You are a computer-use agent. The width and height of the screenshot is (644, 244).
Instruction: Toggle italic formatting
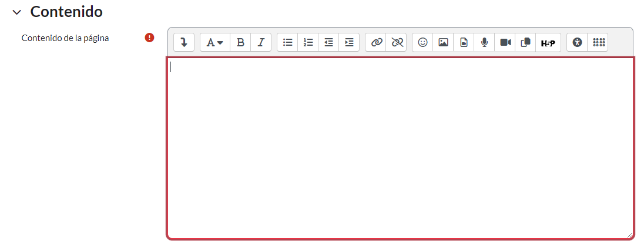coord(261,42)
